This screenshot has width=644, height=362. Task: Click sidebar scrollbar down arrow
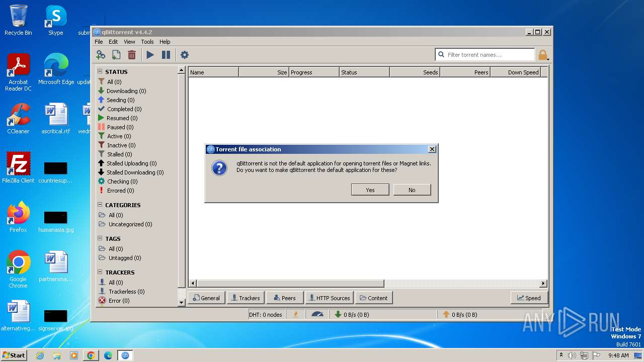[x=182, y=303]
